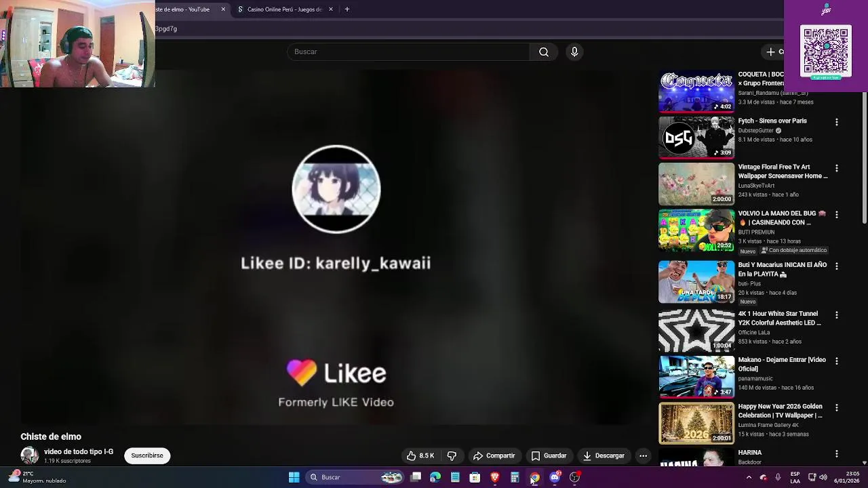868x488 pixels.
Task: Open the channel name video de todo tipo I-G
Action: tap(79, 452)
